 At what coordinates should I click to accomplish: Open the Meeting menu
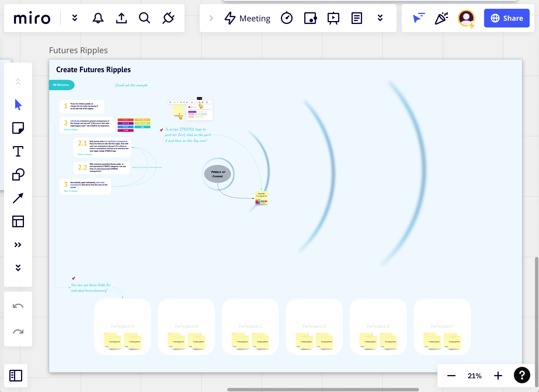(x=247, y=18)
